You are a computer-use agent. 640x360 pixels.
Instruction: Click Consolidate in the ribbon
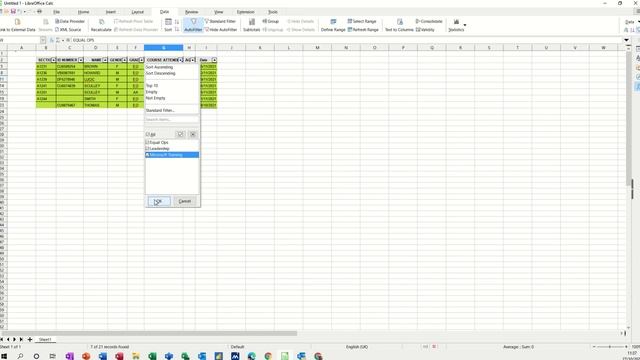[x=429, y=21]
